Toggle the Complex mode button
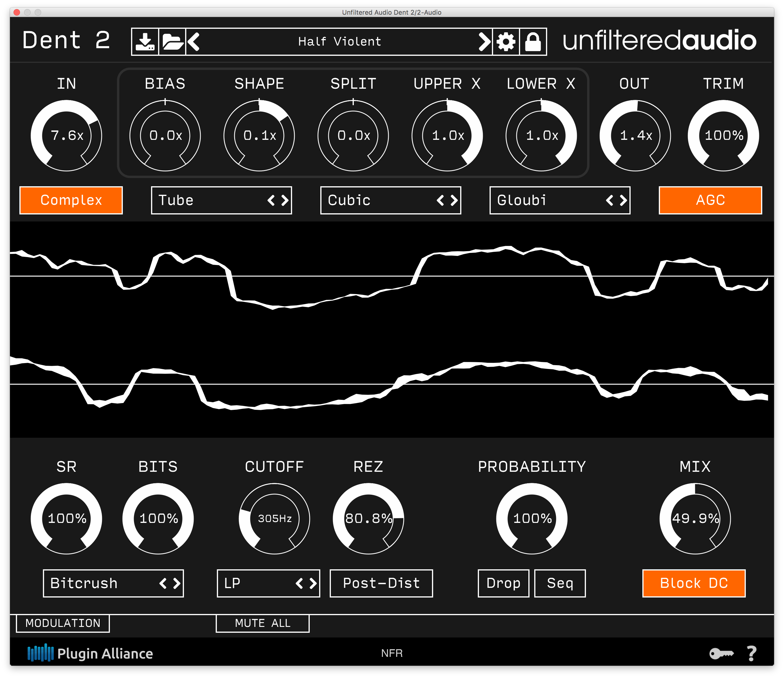784x678 pixels. click(x=71, y=201)
